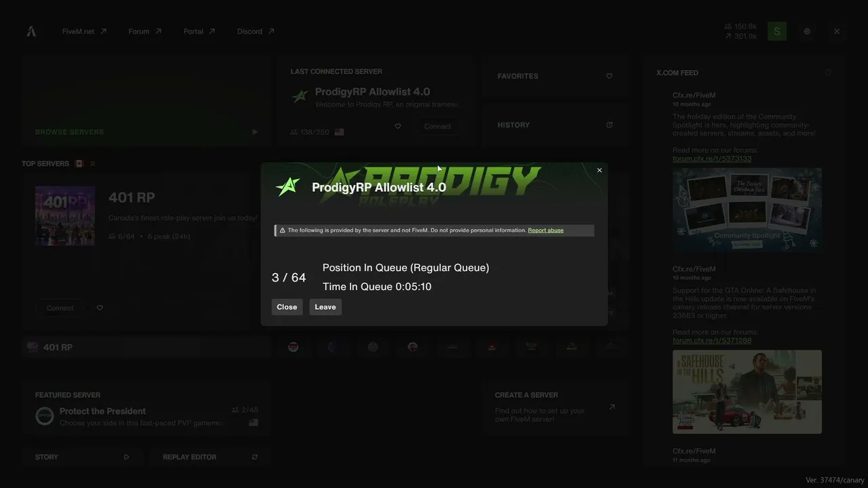
Task: Click the play icon next to Story
Action: [x=126, y=457]
